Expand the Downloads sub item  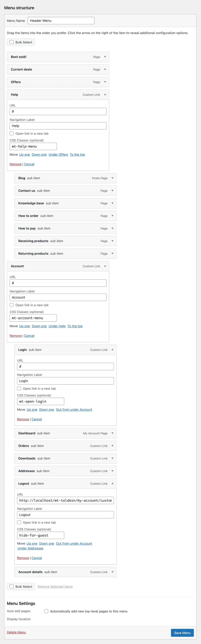pos(112,458)
